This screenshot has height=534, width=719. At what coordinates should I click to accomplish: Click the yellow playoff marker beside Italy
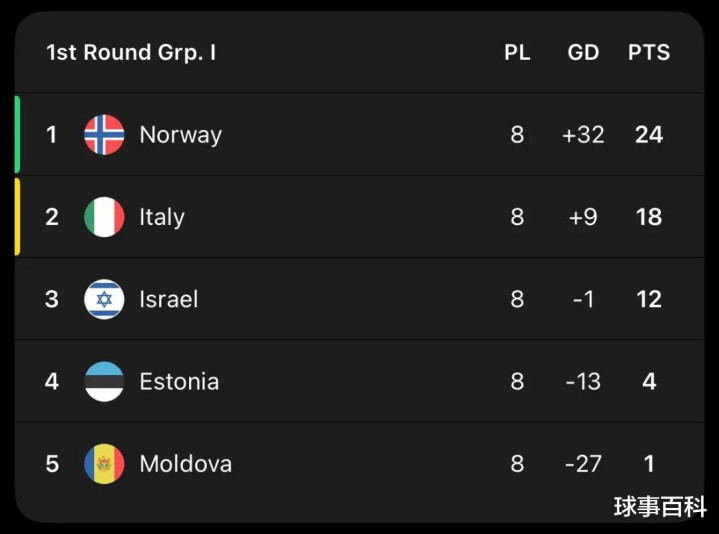[x=17, y=217]
